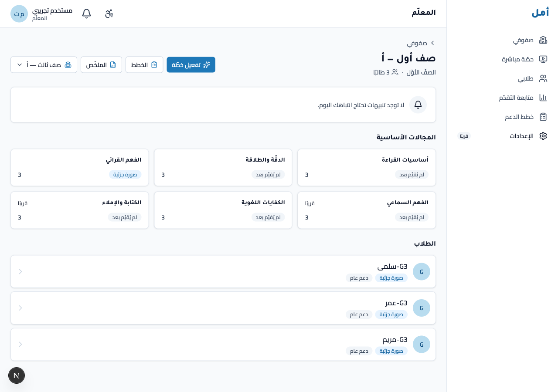This screenshot has width=558, height=392.
Task: Click صورة جزئية badge for G3-عمر
Action: click(391, 314)
